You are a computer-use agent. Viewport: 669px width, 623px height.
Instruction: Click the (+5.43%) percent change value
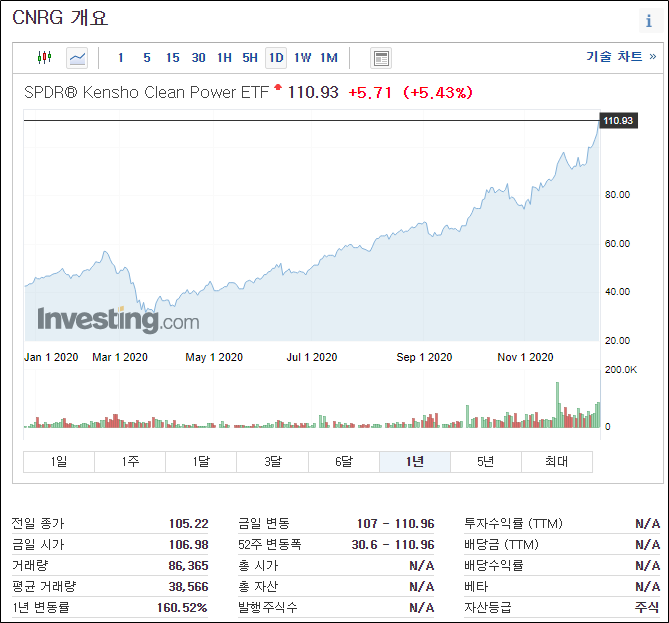click(438, 93)
